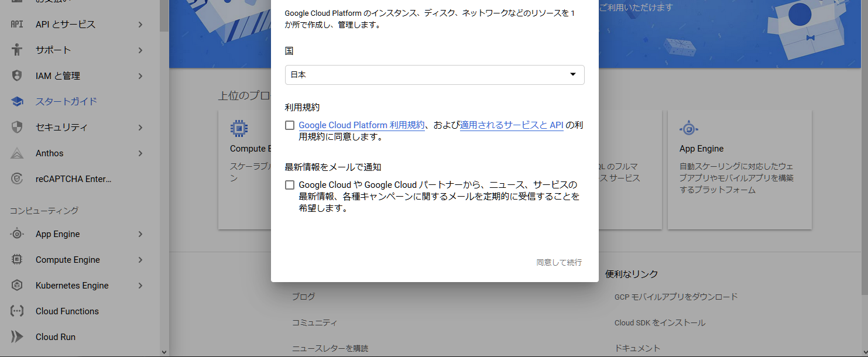This screenshot has width=868, height=357.
Task: Expand the Kubernetes Engine submenu arrow
Action: (x=140, y=286)
